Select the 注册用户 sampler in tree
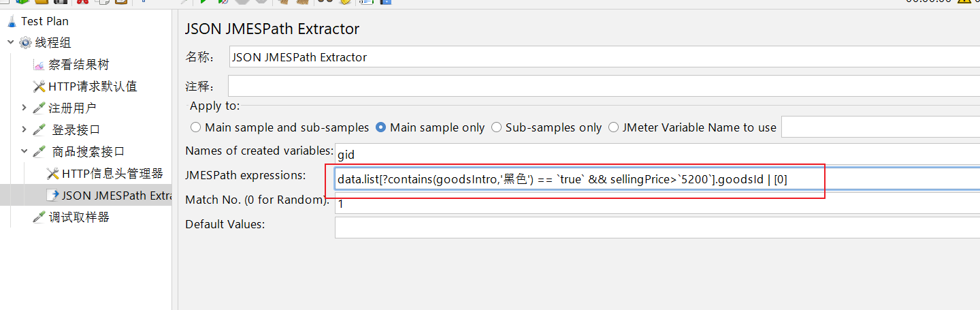The image size is (980, 310). [72, 108]
